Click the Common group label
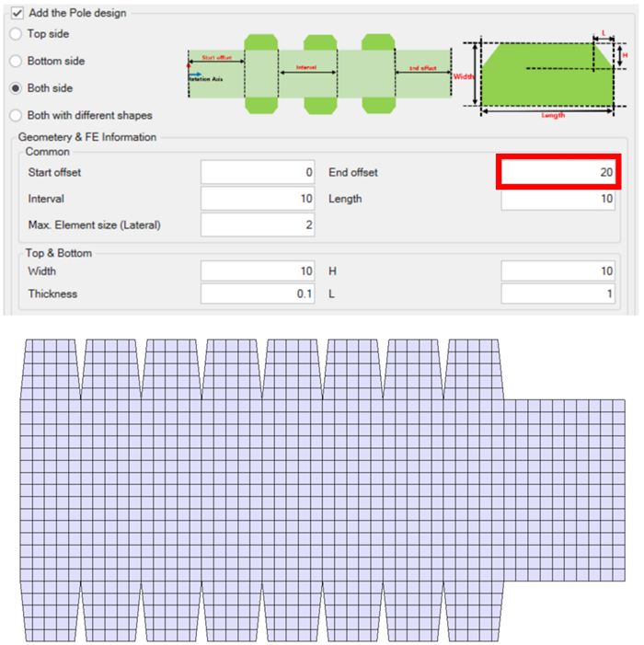The image size is (644, 645). (x=47, y=152)
